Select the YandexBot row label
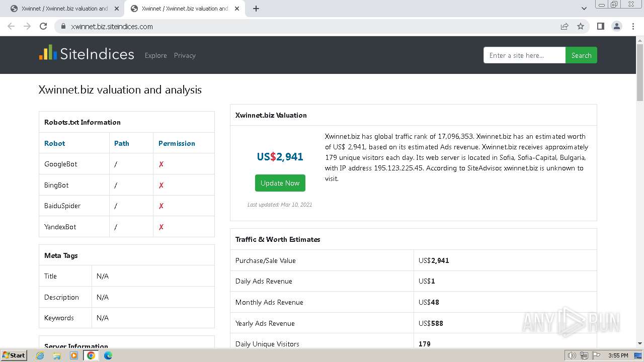This screenshot has height=362, width=644. coord(60,227)
